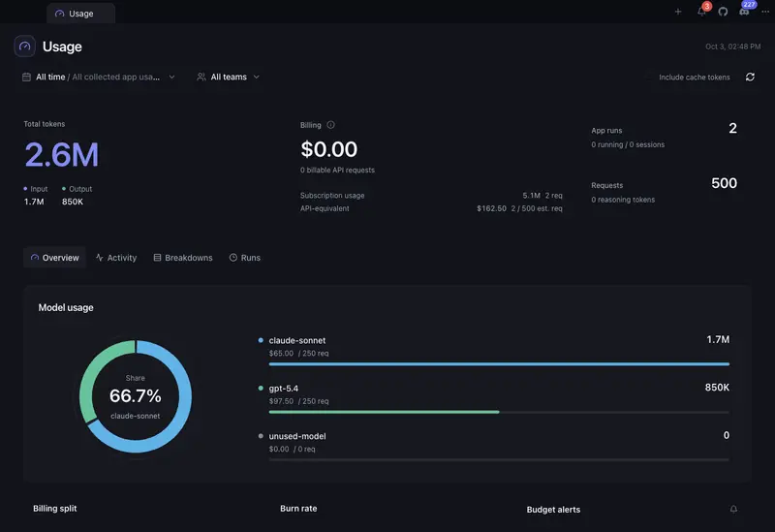Click the Billing info circle icon
The height and width of the screenshot is (532, 775).
coord(330,125)
